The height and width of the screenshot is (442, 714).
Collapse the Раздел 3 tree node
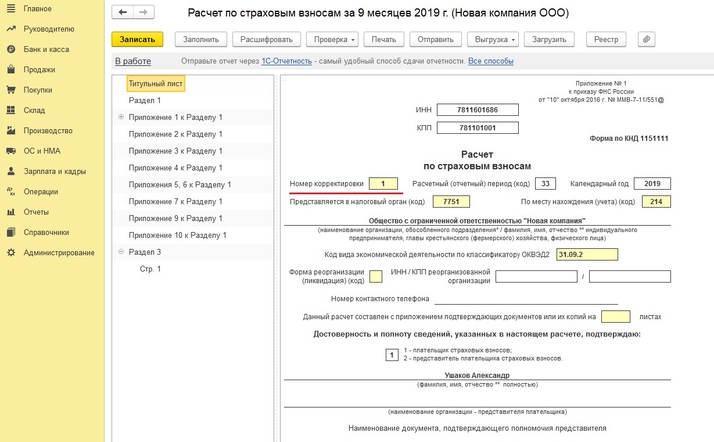tap(121, 252)
